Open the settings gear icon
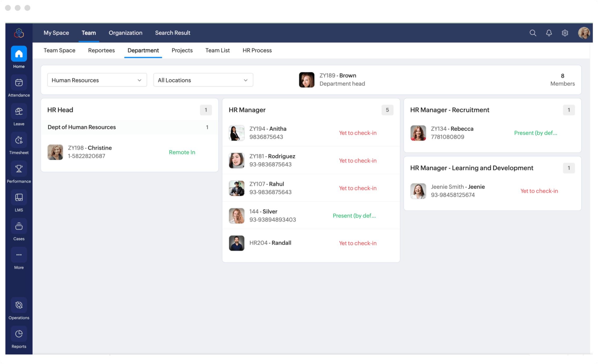Viewport: 598px width, 364px height. (565, 33)
